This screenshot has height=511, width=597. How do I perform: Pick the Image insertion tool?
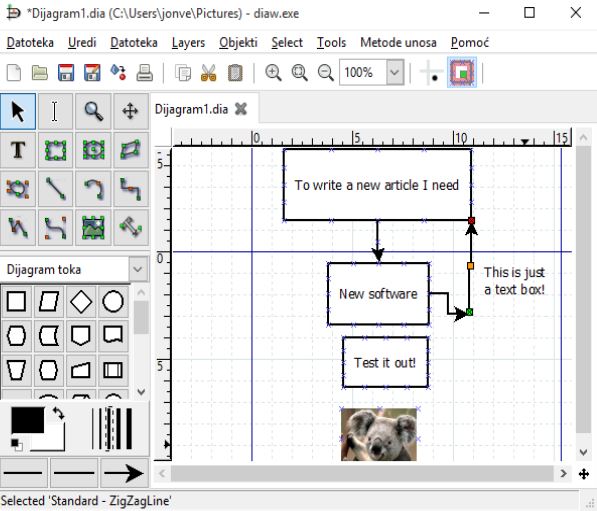(x=93, y=227)
